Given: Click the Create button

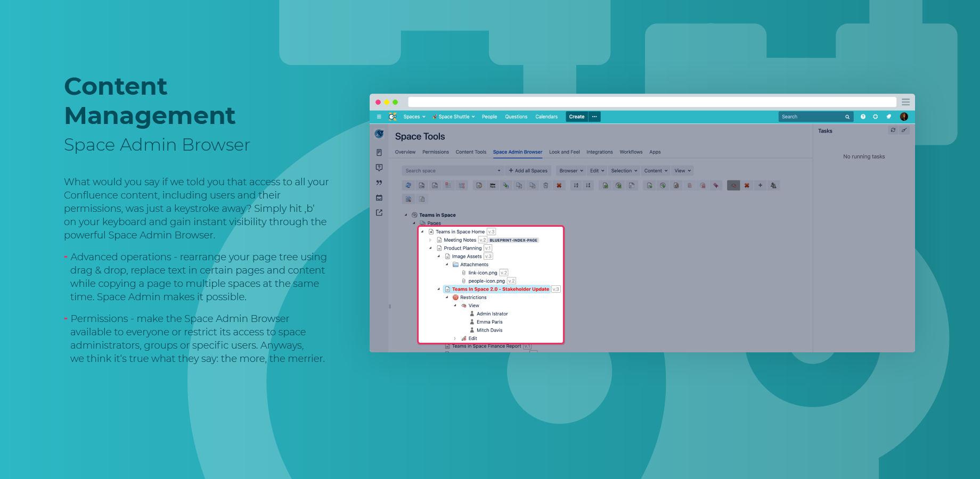Looking at the screenshot, I should [577, 117].
